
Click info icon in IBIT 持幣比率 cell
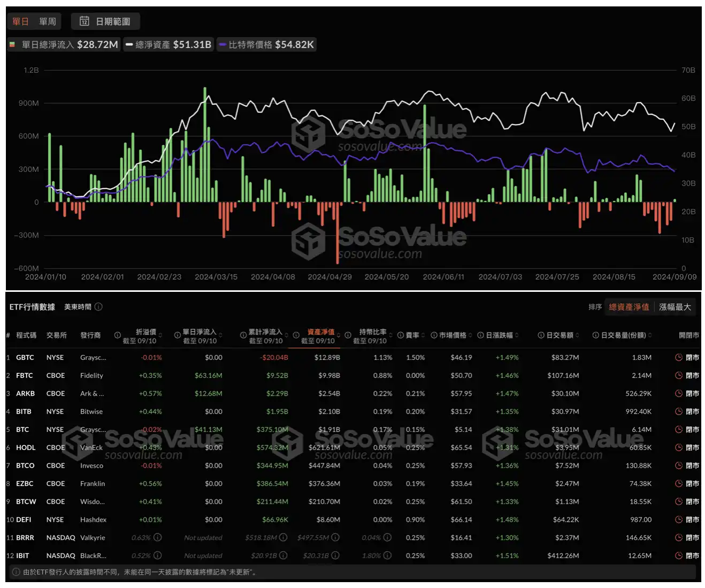pyautogui.click(x=387, y=556)
